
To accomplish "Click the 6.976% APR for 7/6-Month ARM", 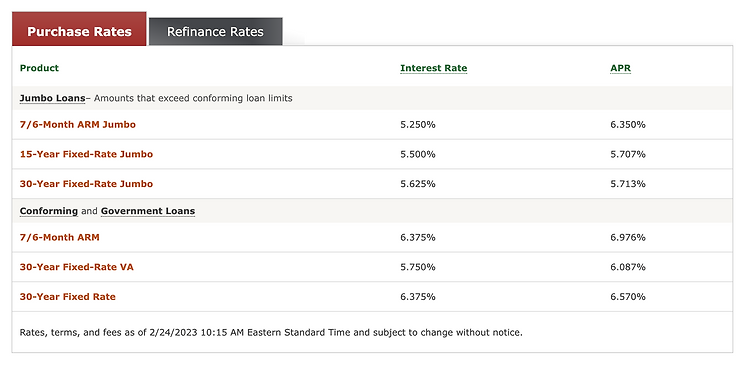I will coord(628,238).
